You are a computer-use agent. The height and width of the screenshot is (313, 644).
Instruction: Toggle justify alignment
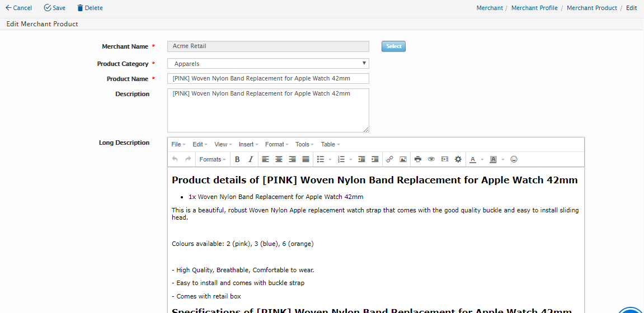point(305,159)
